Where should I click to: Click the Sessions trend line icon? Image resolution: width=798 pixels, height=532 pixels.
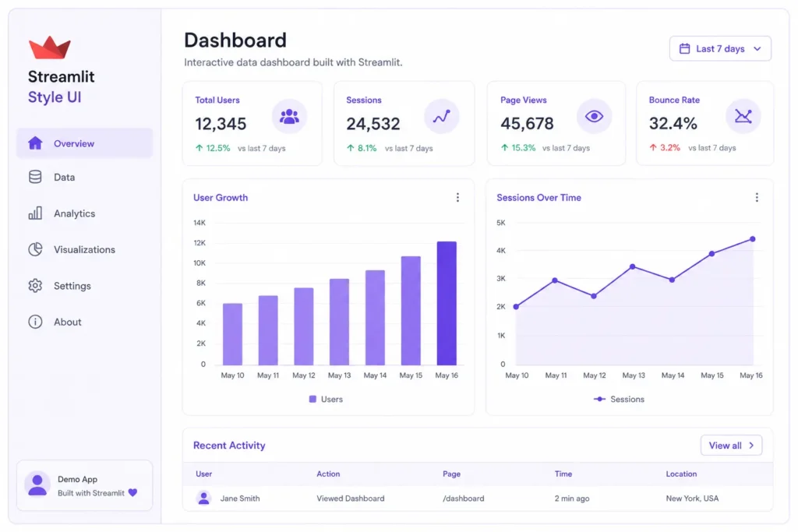coord(441,117)
